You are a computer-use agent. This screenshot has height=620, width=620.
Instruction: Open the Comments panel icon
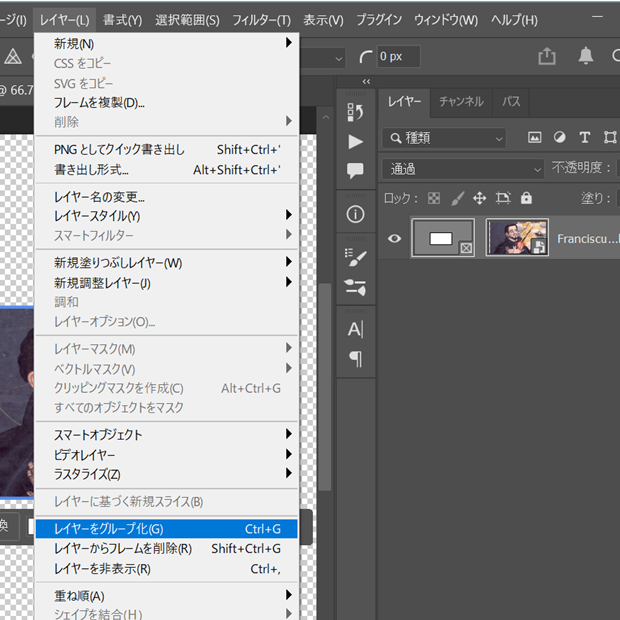(355, 170)
